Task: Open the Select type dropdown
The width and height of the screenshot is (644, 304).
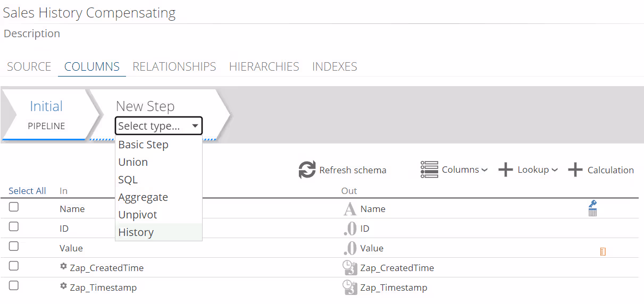Action: (158, 126)
